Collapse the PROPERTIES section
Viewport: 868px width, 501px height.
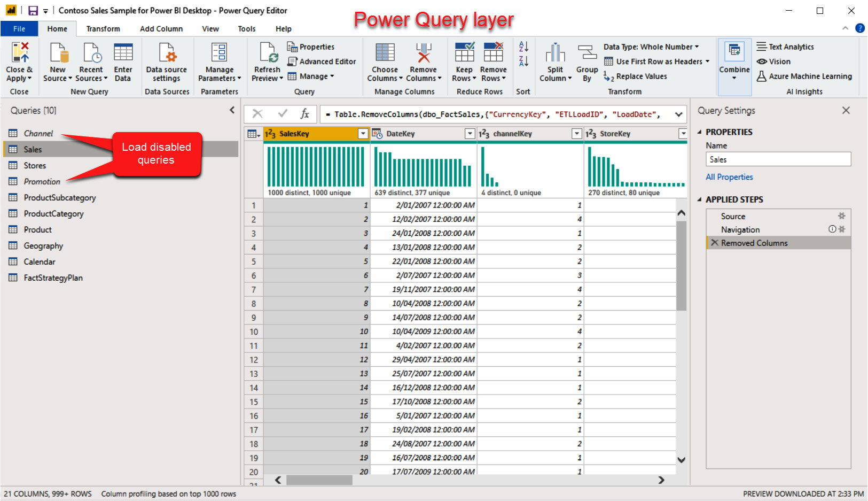pos(700,132)
